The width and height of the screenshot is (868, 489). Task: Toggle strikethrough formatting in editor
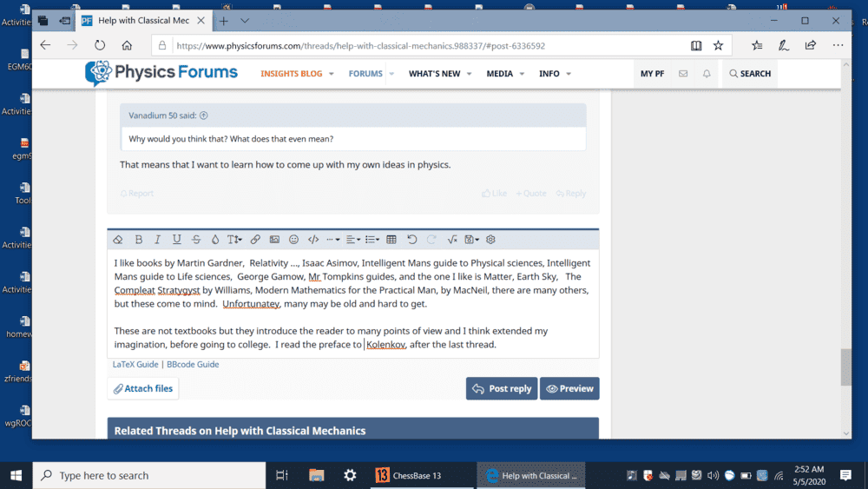pos(196,240)
